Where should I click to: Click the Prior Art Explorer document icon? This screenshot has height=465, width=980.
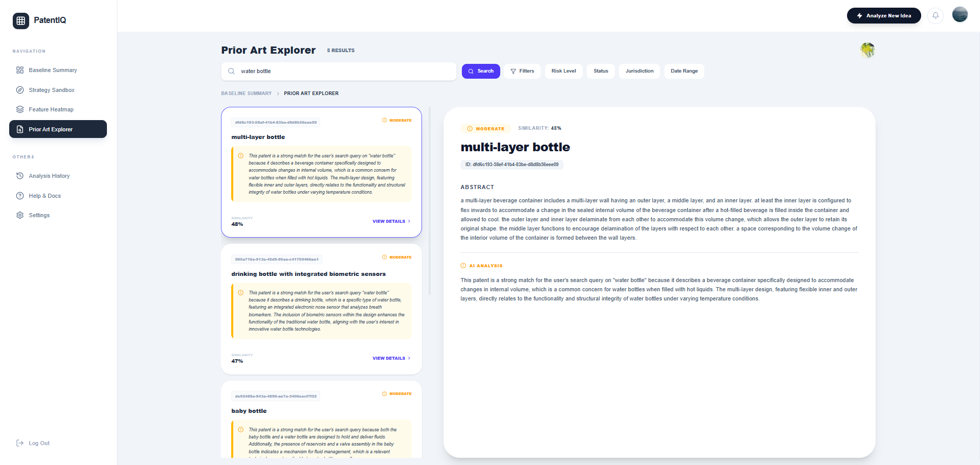point(20,129)
